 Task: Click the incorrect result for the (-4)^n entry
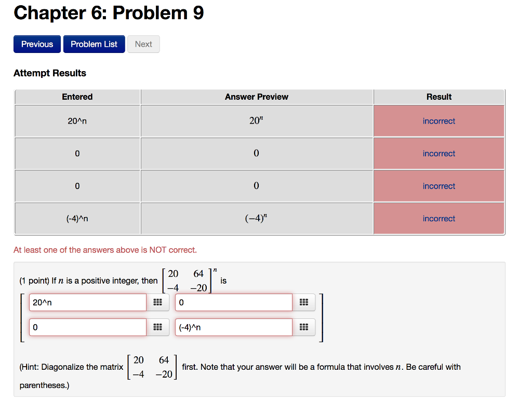[439, 218]
